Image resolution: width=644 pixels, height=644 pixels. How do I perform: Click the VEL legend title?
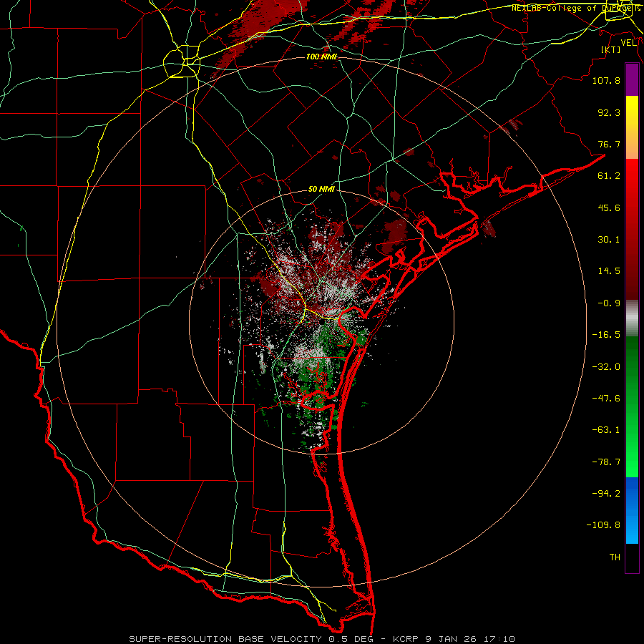point(628,42)
